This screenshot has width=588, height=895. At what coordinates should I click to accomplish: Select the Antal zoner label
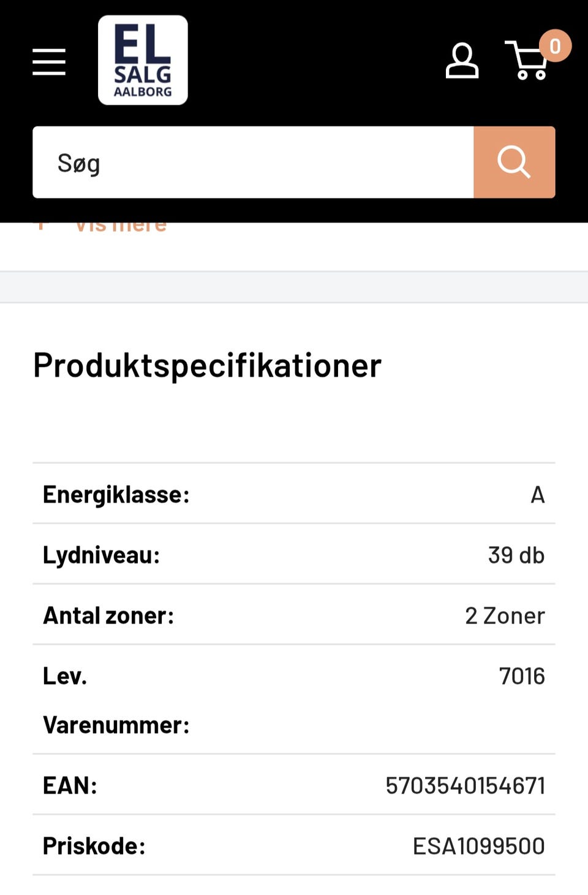[x=108, y=615]
